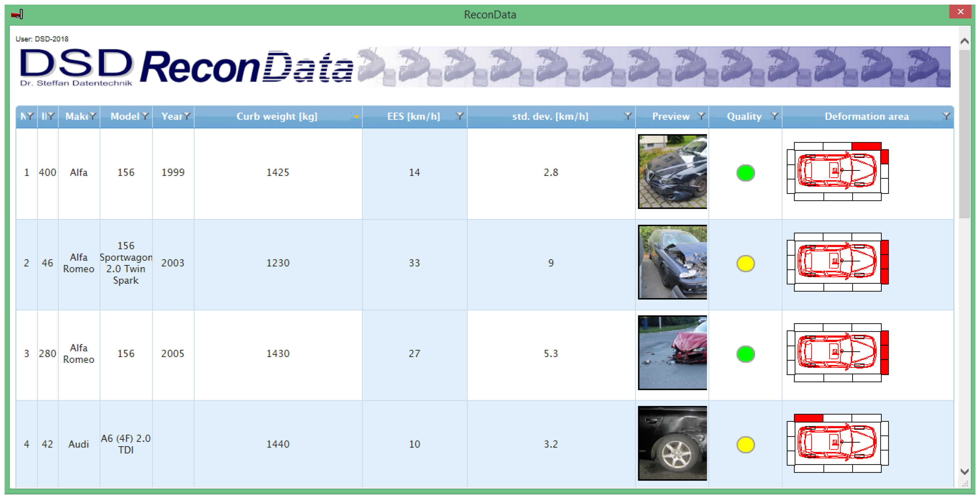Image resolution: width=980 pixels, height=499 pixels.
Task: Click the scrollbar up arrow
Action: click(x=964, y=41)
